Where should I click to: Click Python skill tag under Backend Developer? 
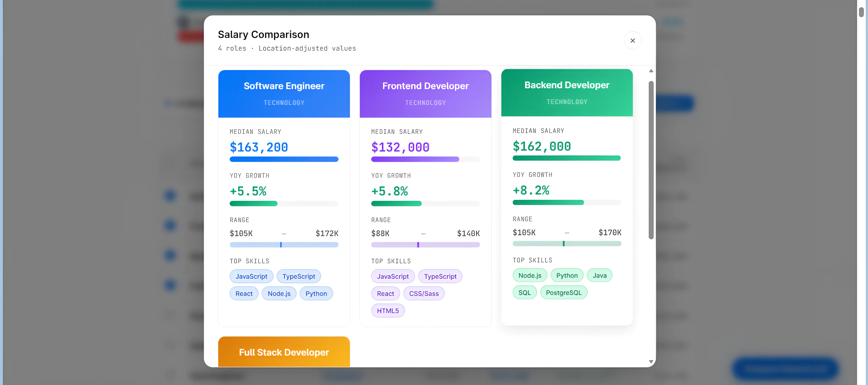(567, 275)
